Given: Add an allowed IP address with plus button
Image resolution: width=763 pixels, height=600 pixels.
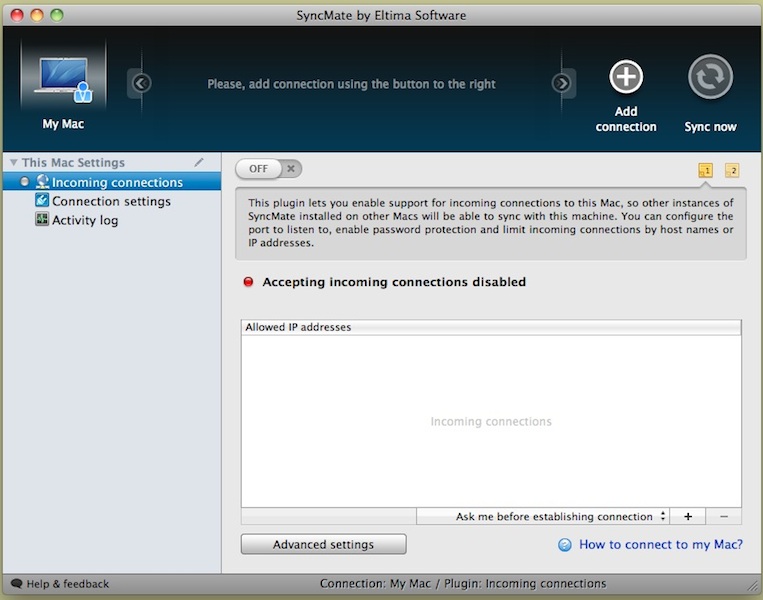Looking at the screenshot, I should (688, 517).
